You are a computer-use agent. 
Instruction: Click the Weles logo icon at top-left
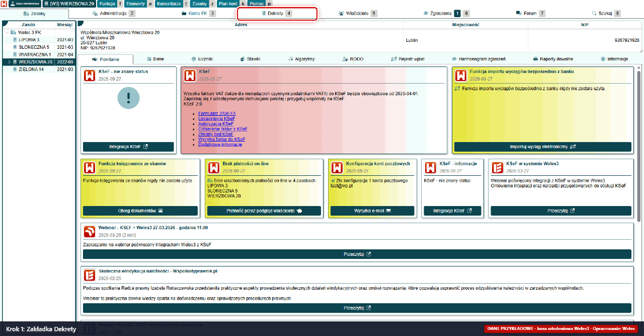pos(4,4)
